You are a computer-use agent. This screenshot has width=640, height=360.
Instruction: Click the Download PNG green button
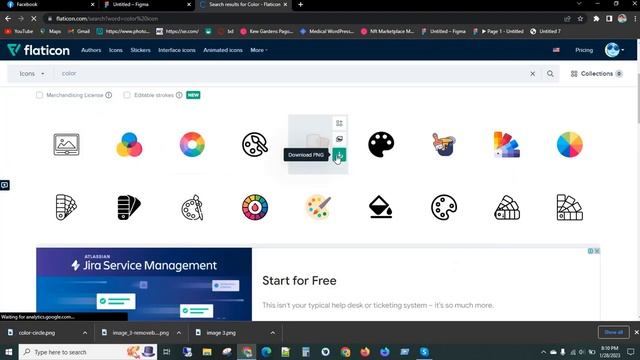339,155
